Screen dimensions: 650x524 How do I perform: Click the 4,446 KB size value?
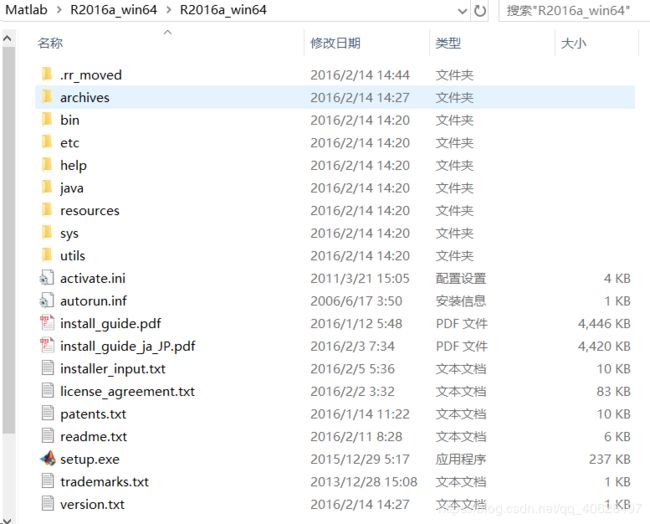[x=604, y=323]
